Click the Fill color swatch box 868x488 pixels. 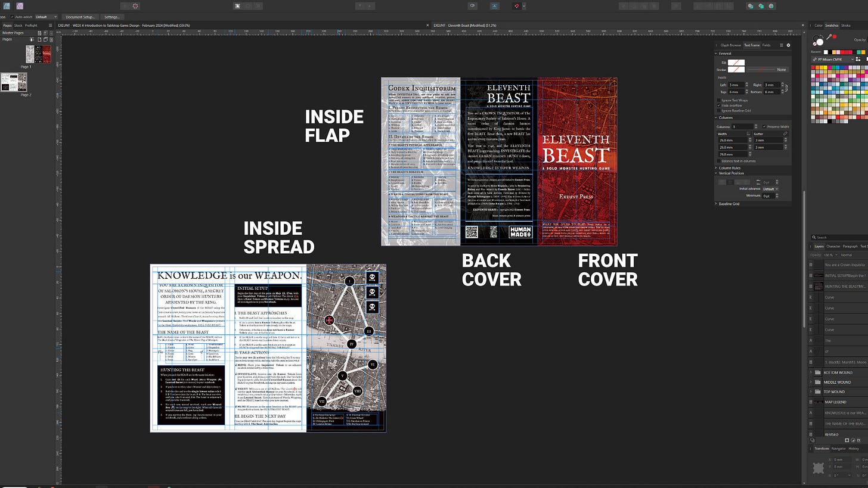tap(736, 63)
